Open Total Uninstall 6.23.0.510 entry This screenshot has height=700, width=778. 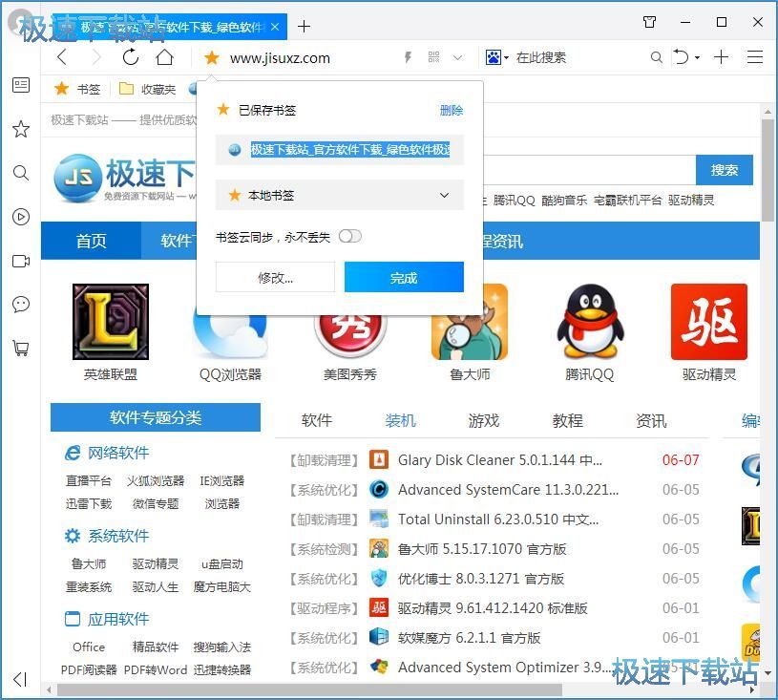498,520
